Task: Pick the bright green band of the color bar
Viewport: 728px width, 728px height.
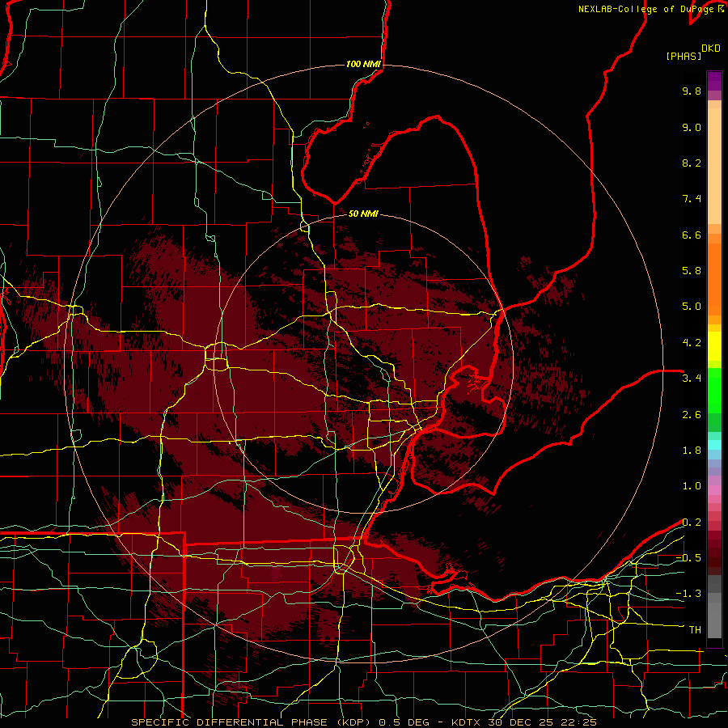Action: [714, 392]
